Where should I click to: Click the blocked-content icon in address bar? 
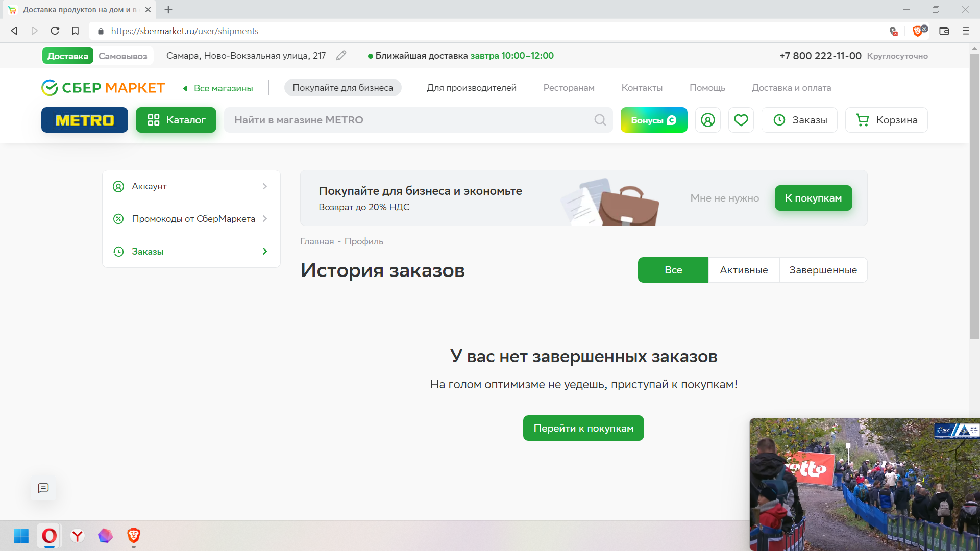click(893, 31)
